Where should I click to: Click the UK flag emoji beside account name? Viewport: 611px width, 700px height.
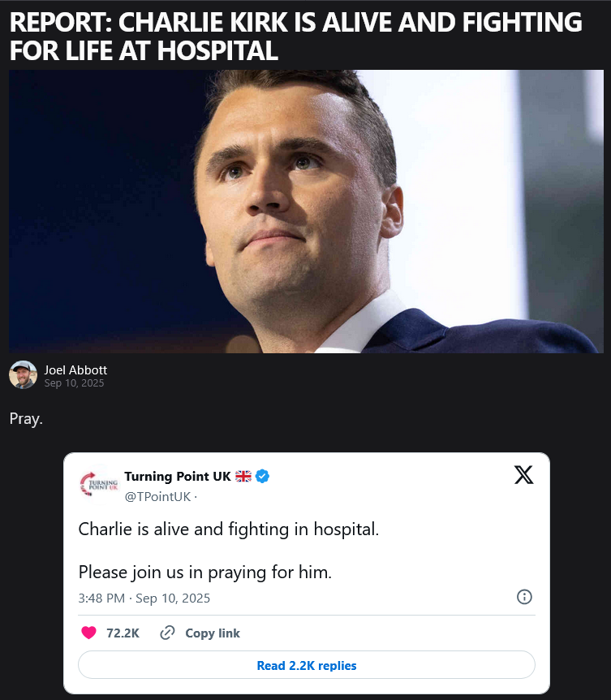[243, 477]
